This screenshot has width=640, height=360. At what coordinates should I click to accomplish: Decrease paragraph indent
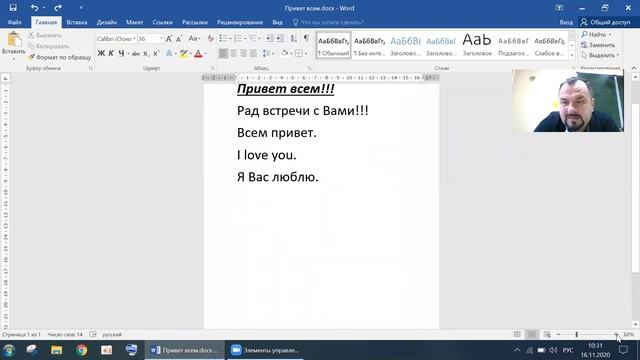click(x=269, y=38)
